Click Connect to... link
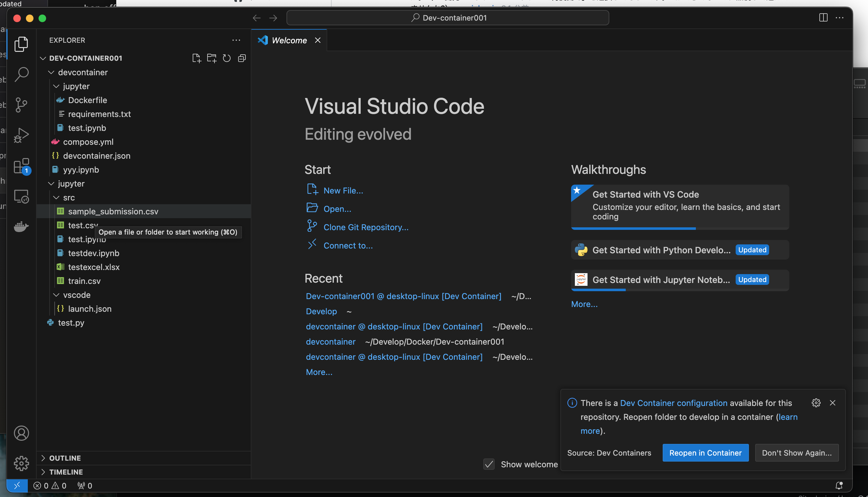 pos(348,246)
